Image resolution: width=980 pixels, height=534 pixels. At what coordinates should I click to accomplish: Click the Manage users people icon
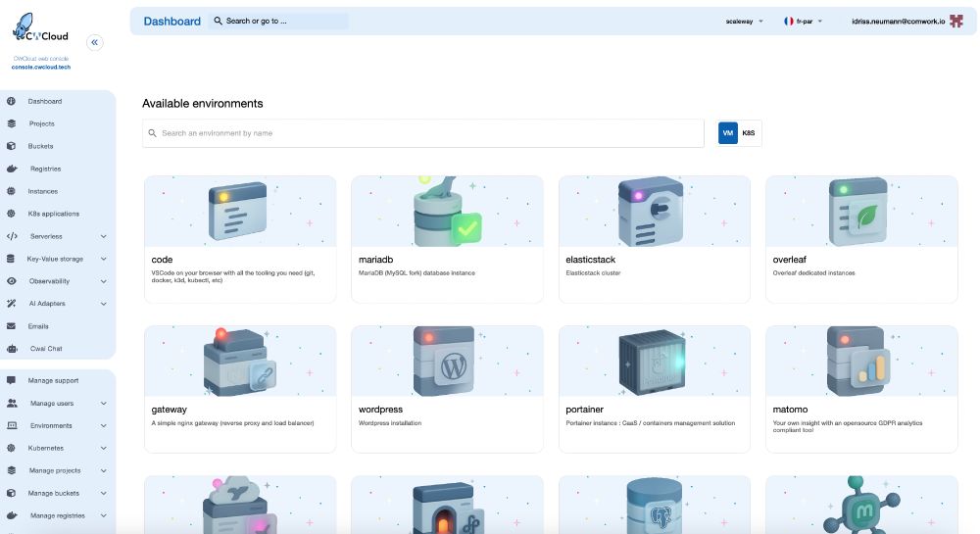pyautogui.click(x=11, y=404)
